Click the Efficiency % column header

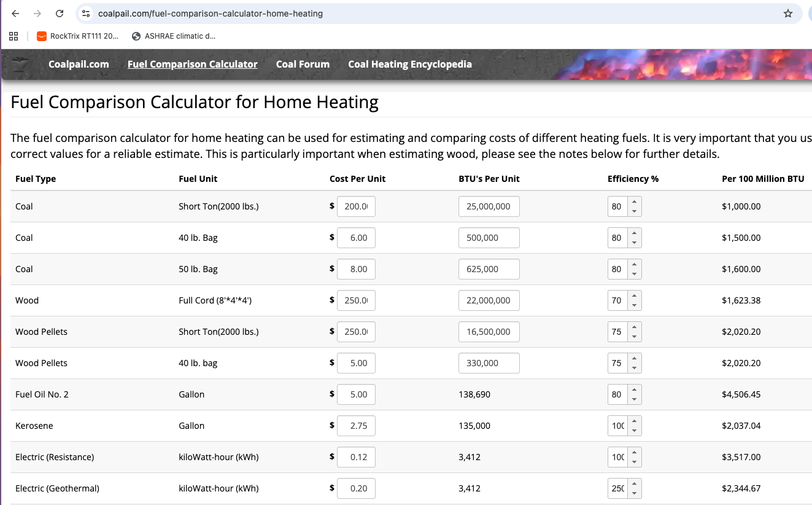pos(633,179)
